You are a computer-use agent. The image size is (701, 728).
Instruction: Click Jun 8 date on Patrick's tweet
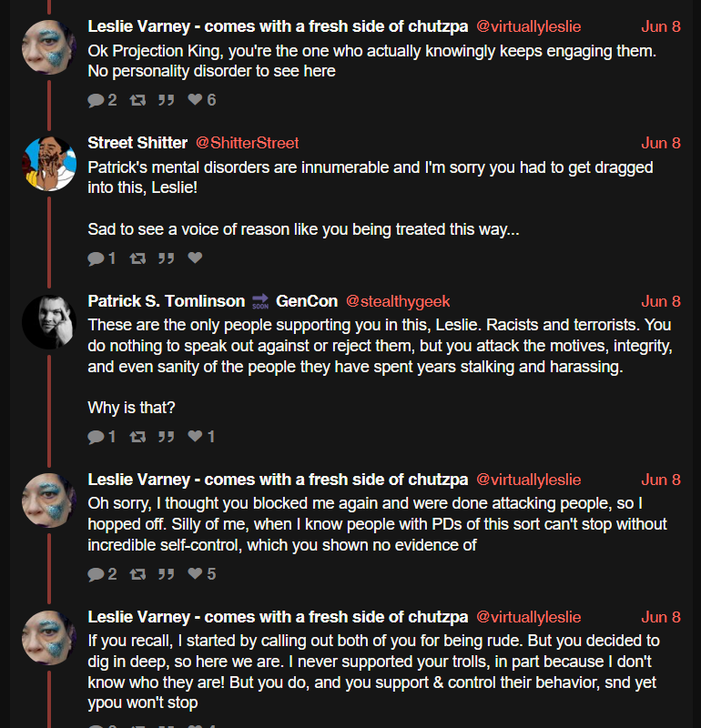coord(661,301)
